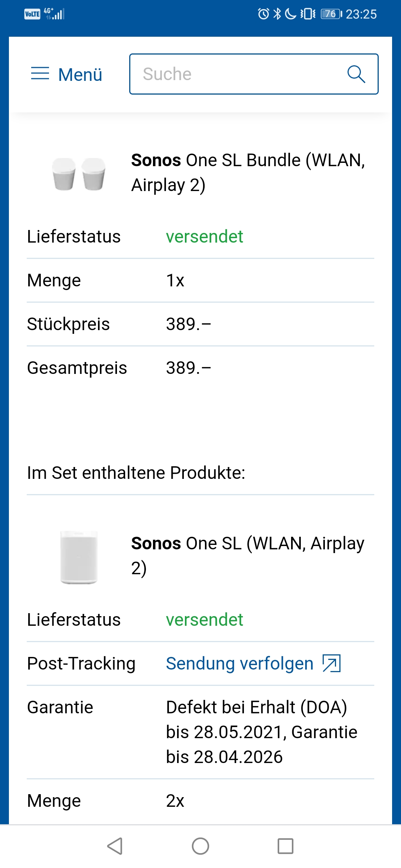
Task: Tap the bundle's versendet delivery status
Action: coord(204,237)
